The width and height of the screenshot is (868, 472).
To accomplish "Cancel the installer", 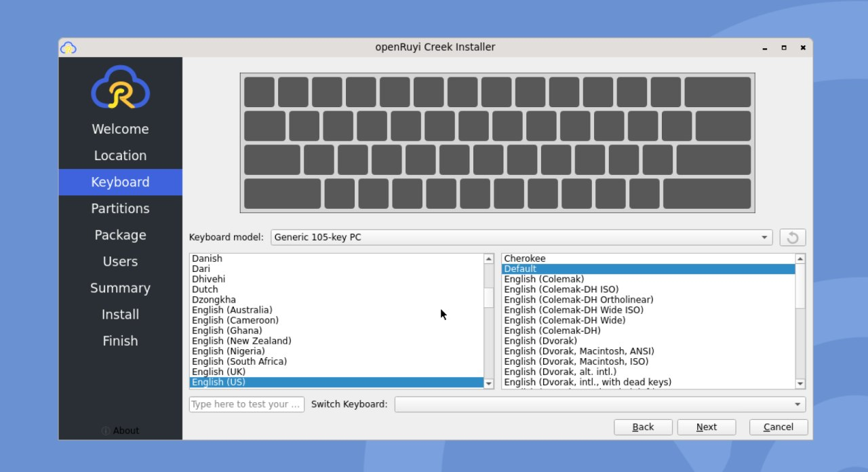I will coord(778,427).
